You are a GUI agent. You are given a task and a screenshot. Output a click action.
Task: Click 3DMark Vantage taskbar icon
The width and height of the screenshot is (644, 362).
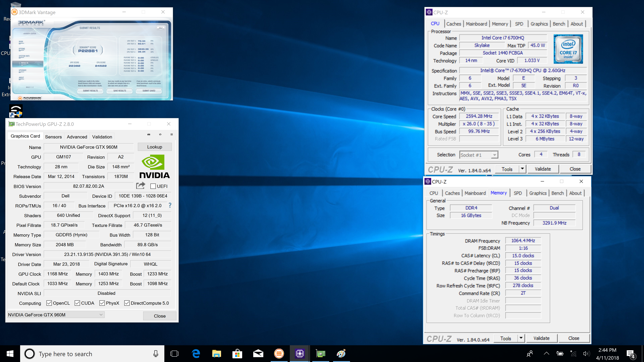point(279,353)
